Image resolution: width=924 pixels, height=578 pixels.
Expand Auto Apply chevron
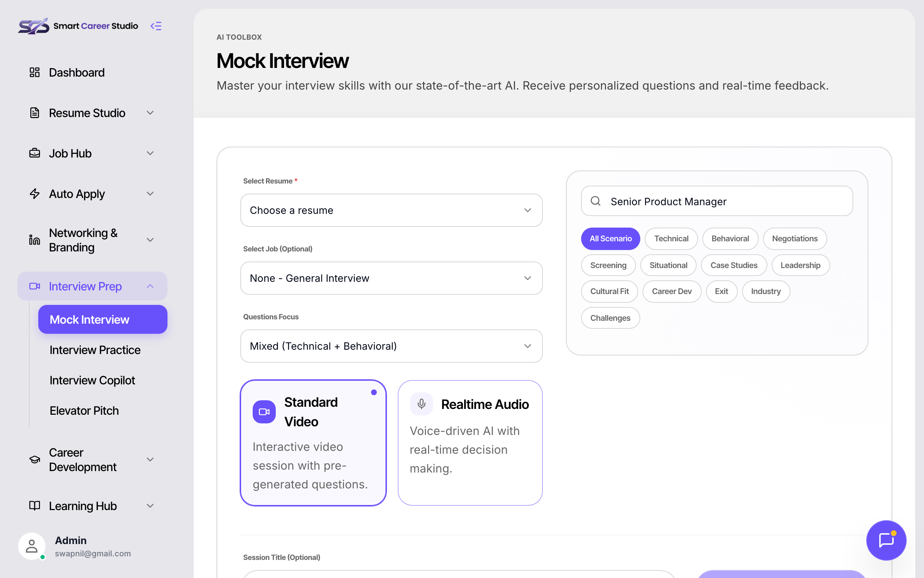click(x=150, y=193)
